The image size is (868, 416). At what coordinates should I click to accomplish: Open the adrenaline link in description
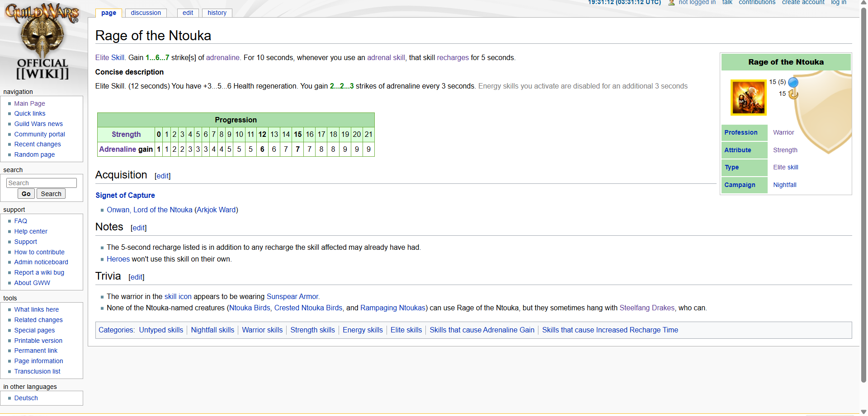pos(223,57)
